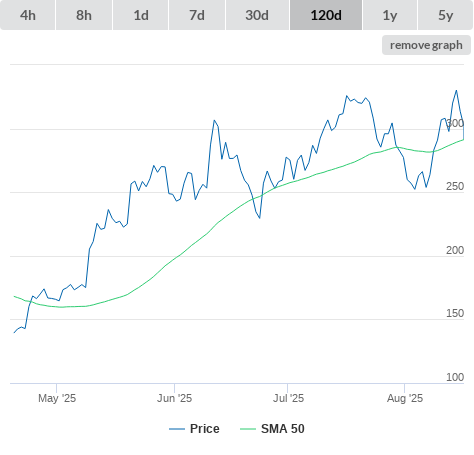Switch to the 4h time range tab
The image size is (474, 455).
pyautogui.click(x=28, y=15)
